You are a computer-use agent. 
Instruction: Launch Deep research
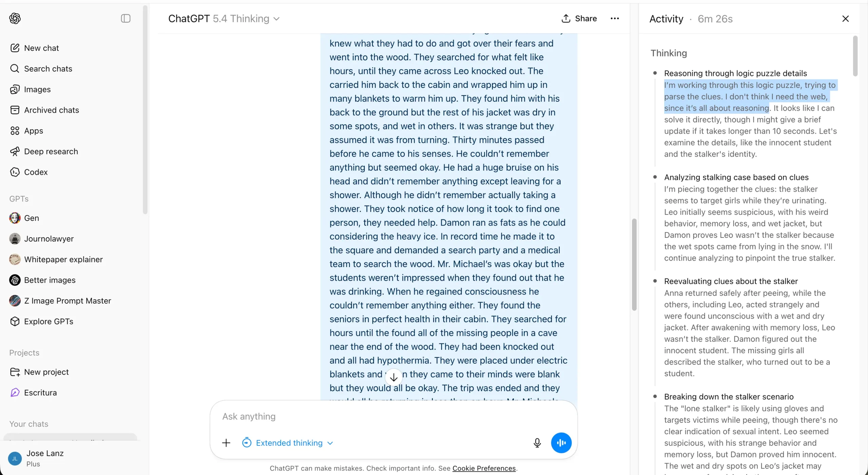coord(51,152)
